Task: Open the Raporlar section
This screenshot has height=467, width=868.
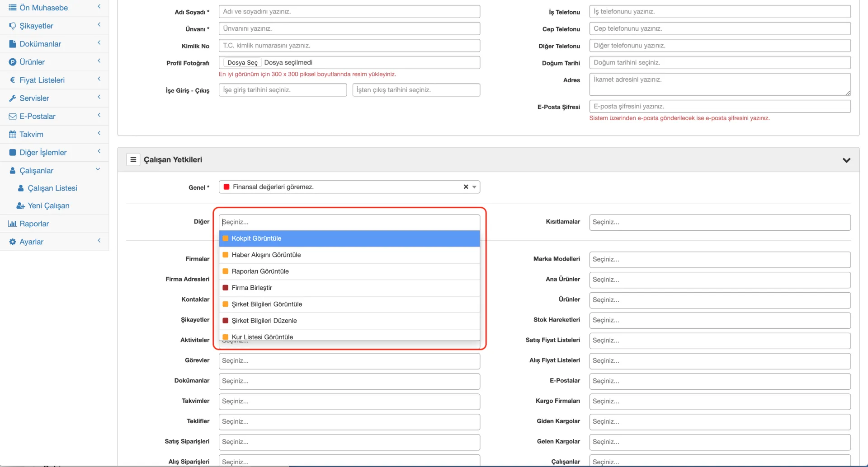Action: [x=34, y=224]
